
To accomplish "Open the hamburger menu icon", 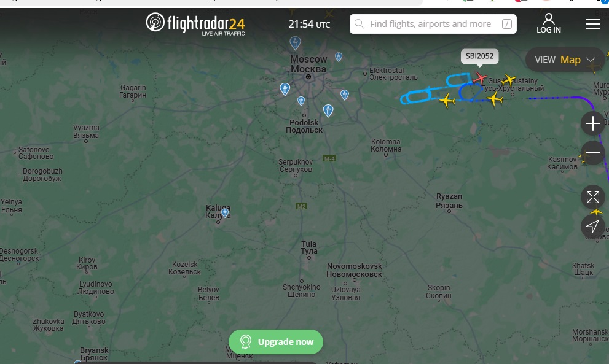I will point(592,24).
